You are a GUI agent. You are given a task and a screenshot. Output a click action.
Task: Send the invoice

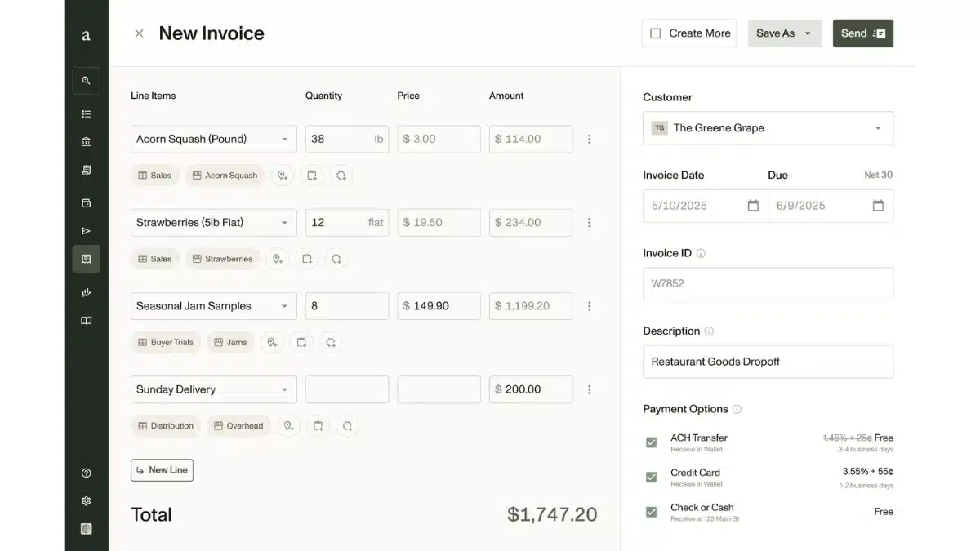pyautogui.click(x=863, y=33)
